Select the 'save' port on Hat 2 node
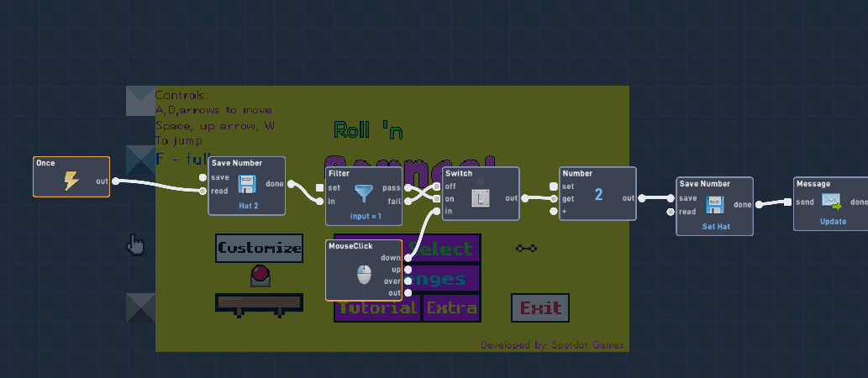Screen dimensions: 868x378 [203, 177]
